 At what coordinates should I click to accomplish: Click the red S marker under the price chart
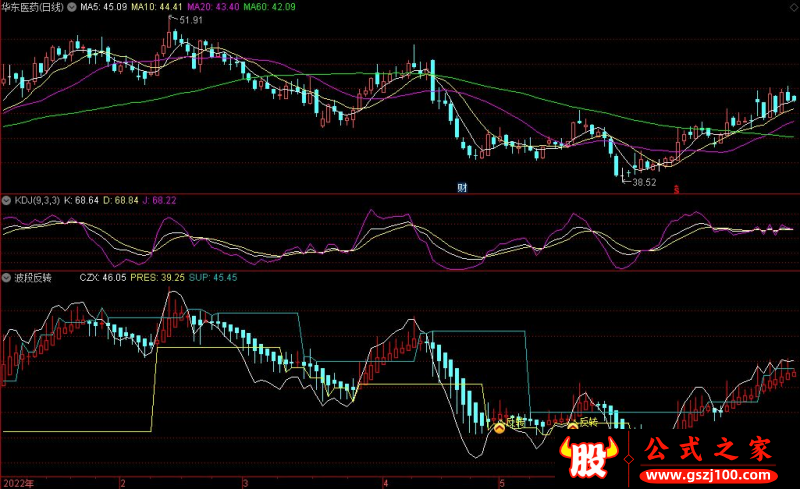(x=677, y=190)
